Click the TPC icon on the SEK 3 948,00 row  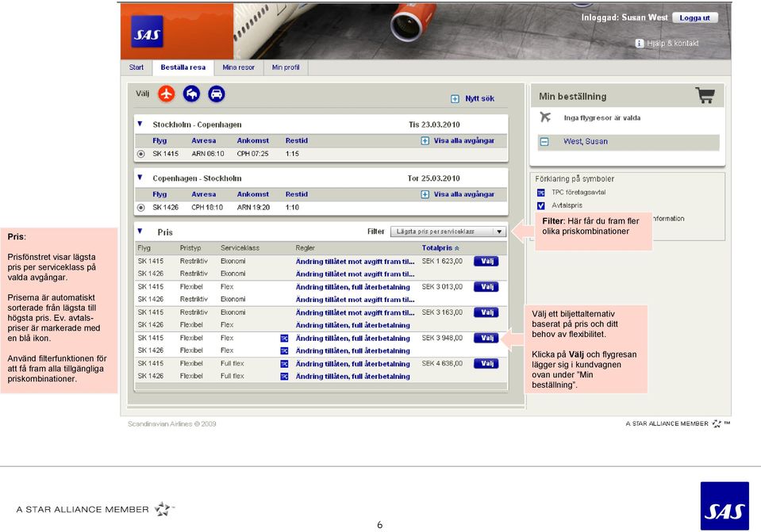(284, 338)
